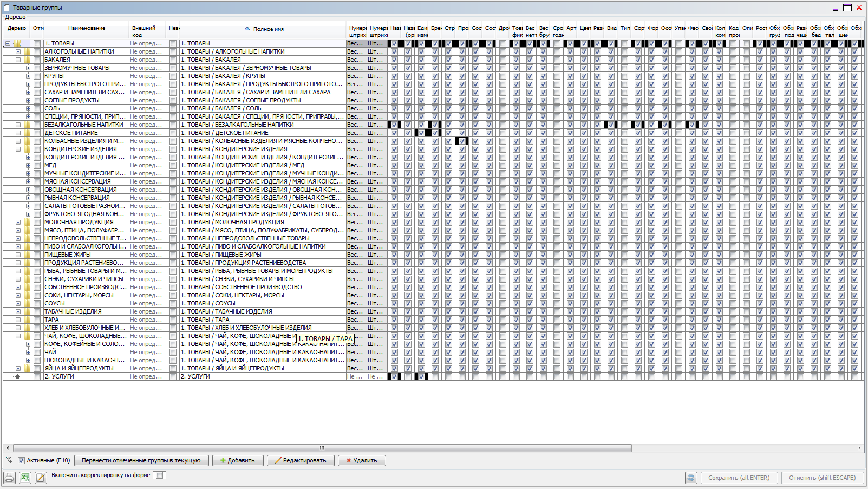Viewport: 868px width, 489px height.
Task: Collapse the КОНДИТЕРСКИЕ ИЗДЕЛИЯ tree node
Action: point(18,149)
